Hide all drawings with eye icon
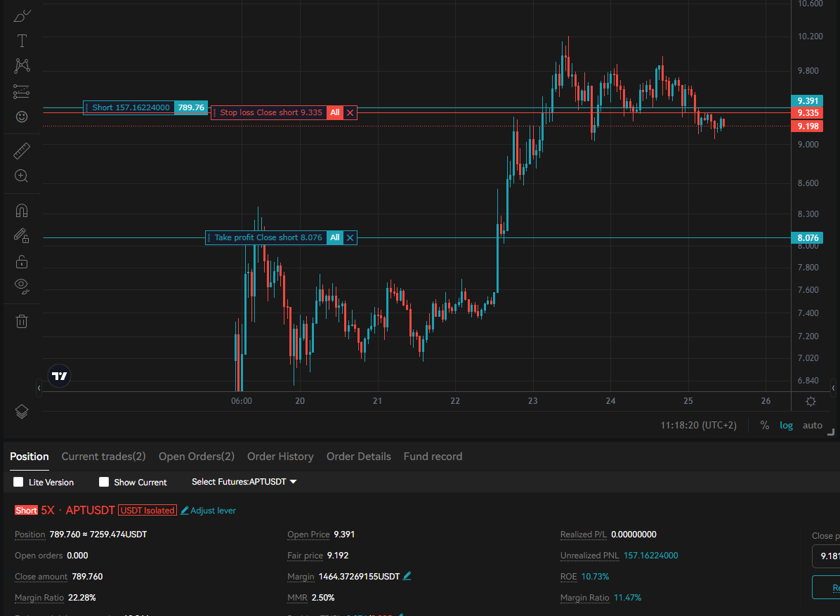 click(x=22, y=286)
